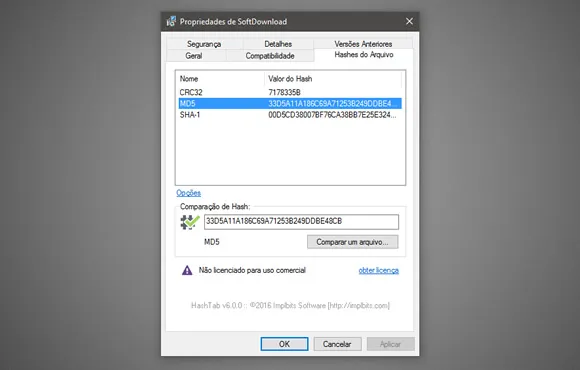The width and height of the screenshot is (580, 370).
Task: Go to the Versões Anteriores tab
Action: click(363, 44)
